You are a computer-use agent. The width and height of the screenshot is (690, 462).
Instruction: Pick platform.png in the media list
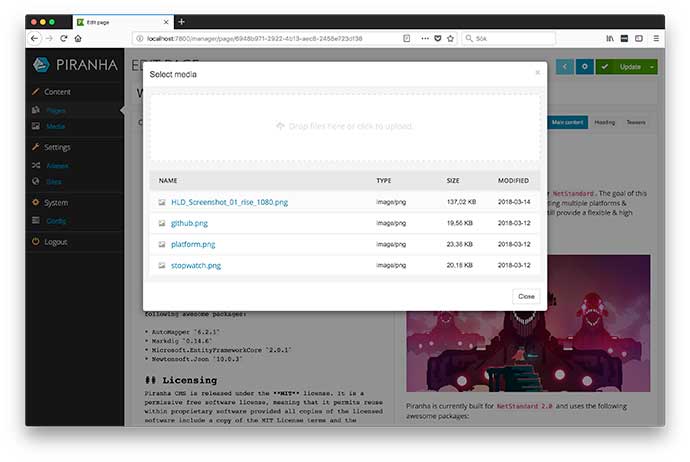[x=192, y=244]
